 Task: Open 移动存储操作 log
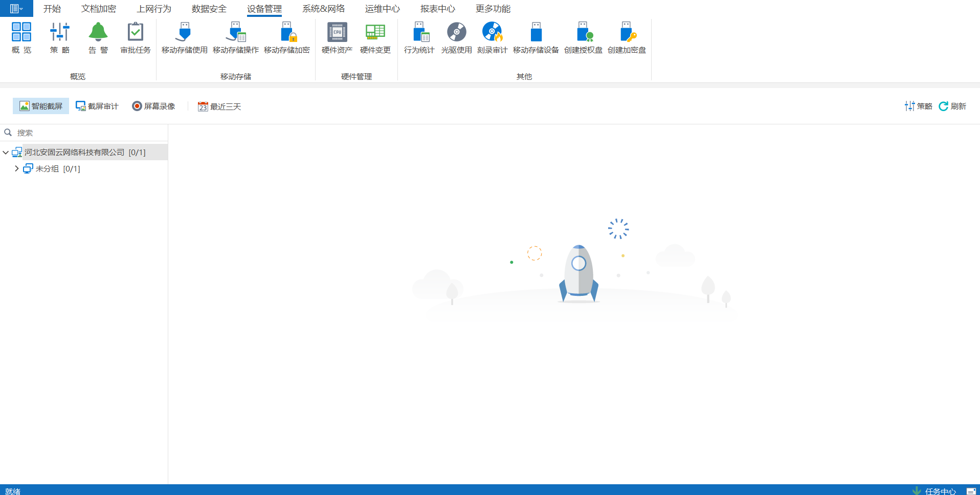click(236, 37)
